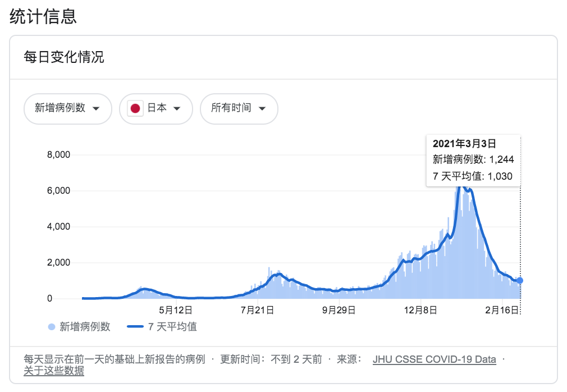Click the Japan flag icon

point(135,108)
